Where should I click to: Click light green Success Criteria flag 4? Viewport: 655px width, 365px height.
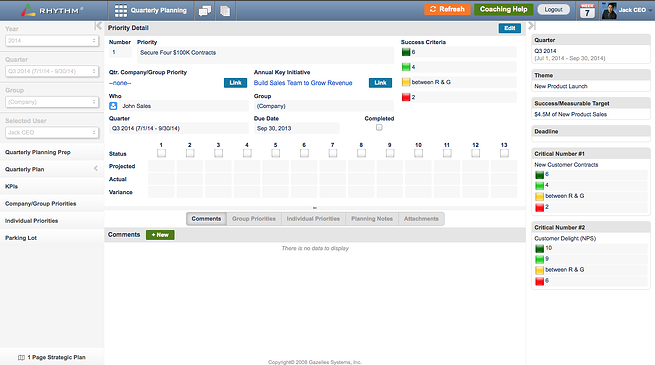[x=406, y=67]
